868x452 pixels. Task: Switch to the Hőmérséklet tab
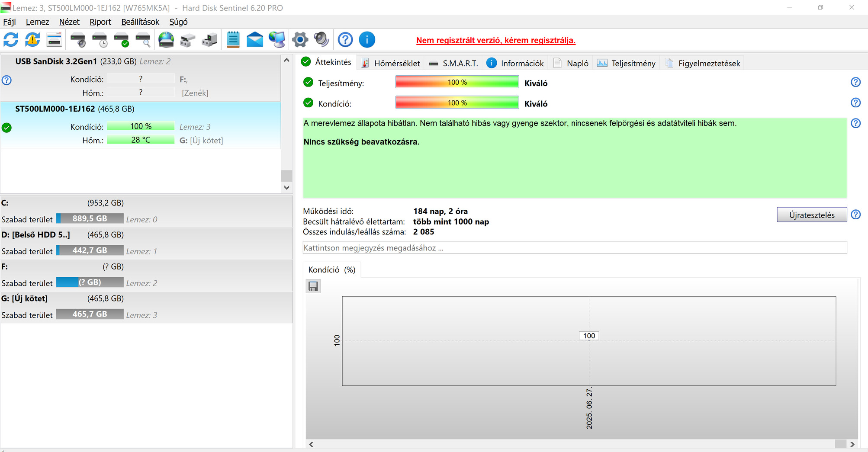[x=391, y=63]
